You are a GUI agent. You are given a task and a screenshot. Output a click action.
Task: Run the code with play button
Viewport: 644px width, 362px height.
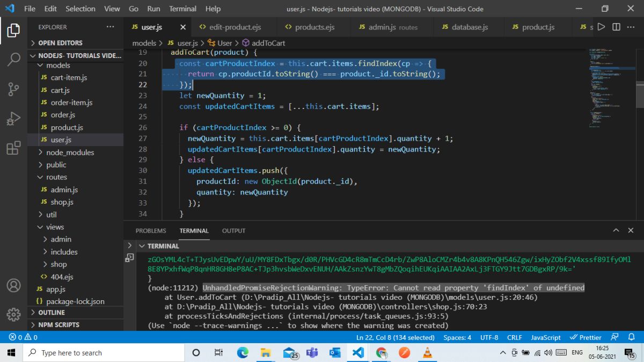(x=601, y=27)
